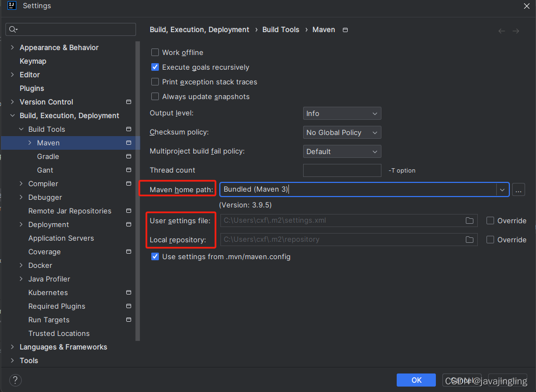The image size is (536, 392).
Task: Collapse the Build Tools node
Action: [x=21, y=129]
